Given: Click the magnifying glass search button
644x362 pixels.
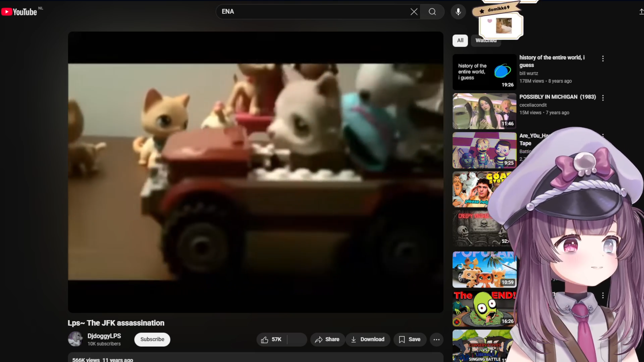Looking at the screenshot, I should (x=432, y=12).
